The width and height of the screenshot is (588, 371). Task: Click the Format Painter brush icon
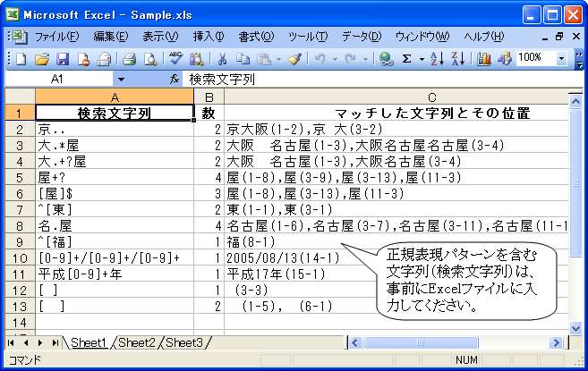[294, 59]
